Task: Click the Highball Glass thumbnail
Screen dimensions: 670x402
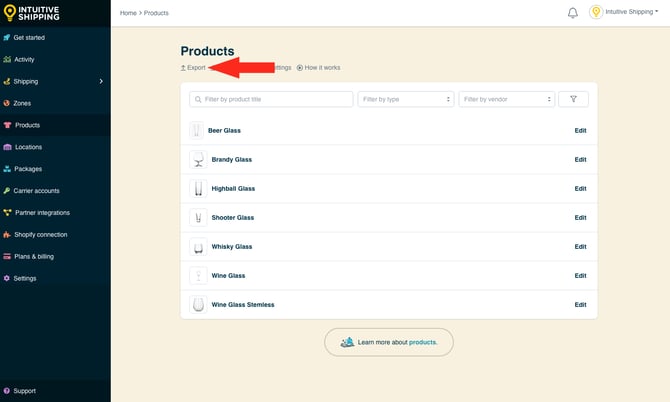Action: 198,188
